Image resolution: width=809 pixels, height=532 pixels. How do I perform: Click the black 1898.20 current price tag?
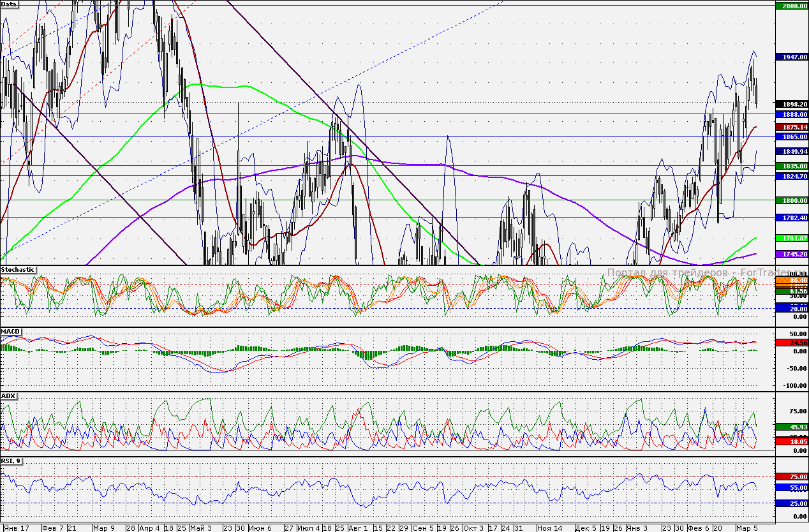pos(791,104)
